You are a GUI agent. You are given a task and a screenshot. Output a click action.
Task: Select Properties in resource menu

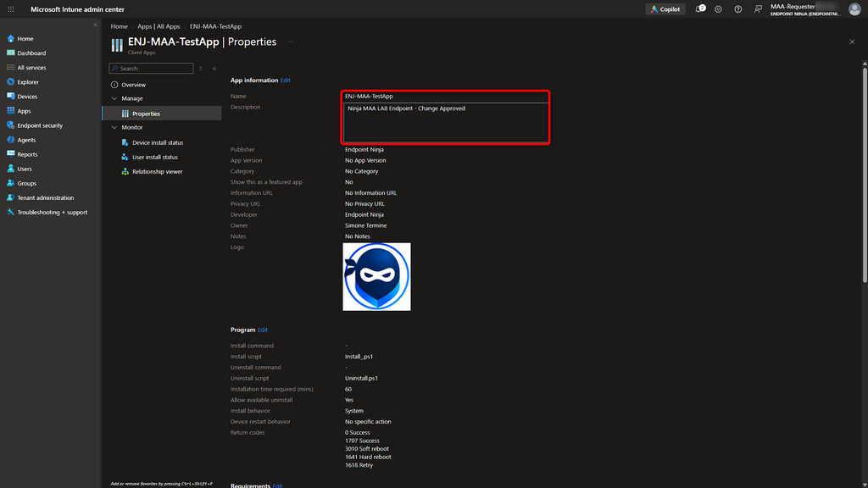162,113
